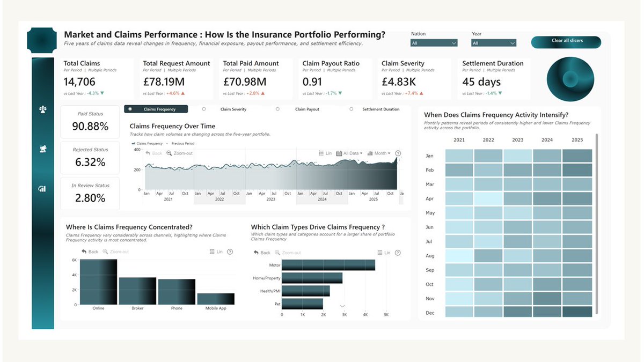Click the Total Request Amount KPI card

(177, 79)
